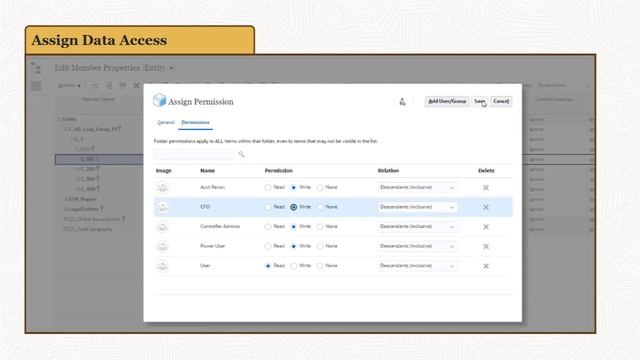Set Acct Recon permission to Read
Viewport: 640px width, 360px height.
[268, 187]
